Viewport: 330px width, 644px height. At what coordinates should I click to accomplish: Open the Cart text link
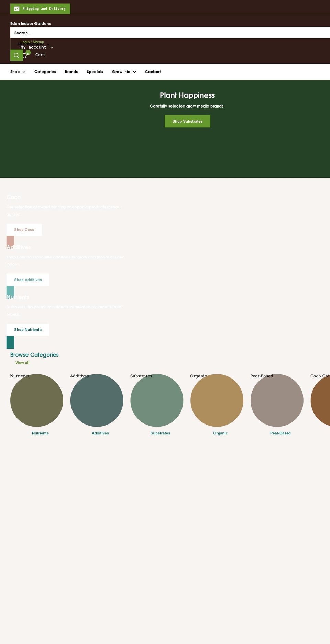pyautogui.click(x=40, y=55)
